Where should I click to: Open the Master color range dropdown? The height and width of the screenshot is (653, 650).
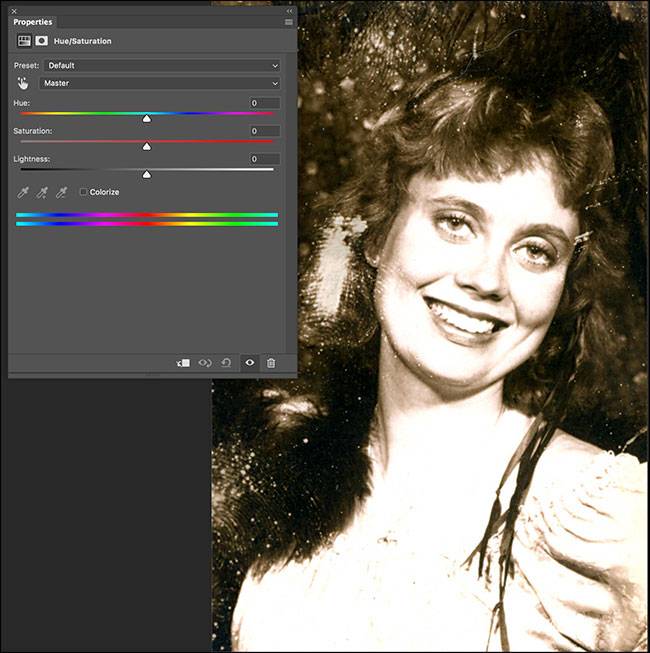tap(159, 83)
